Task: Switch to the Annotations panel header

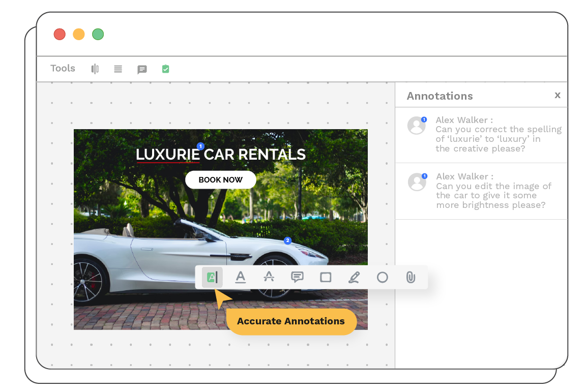Action: 440,96
